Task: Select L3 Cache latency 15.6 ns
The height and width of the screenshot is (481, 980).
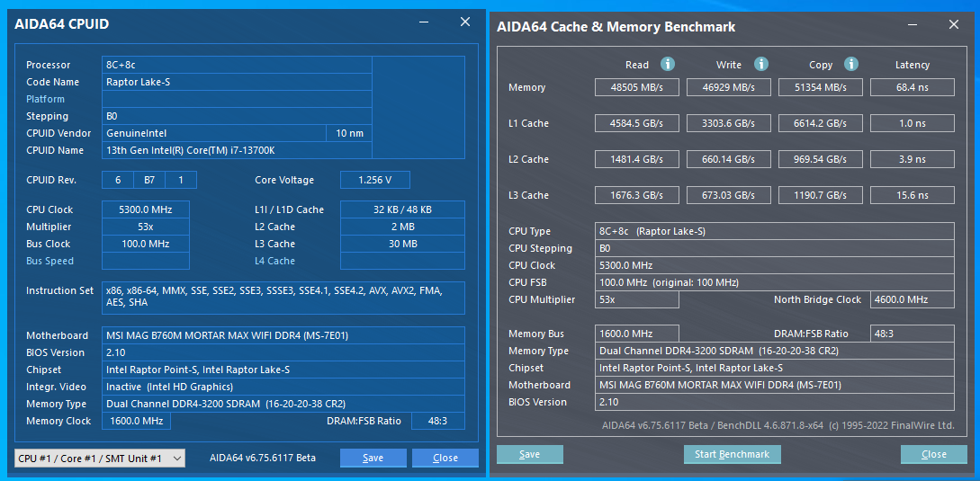Action: point(913,195)
